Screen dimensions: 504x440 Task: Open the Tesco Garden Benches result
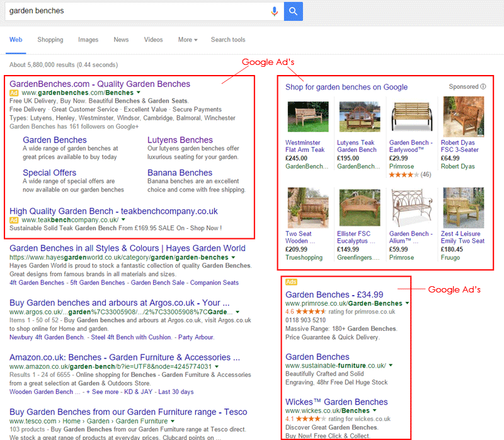tap(129, 412)
